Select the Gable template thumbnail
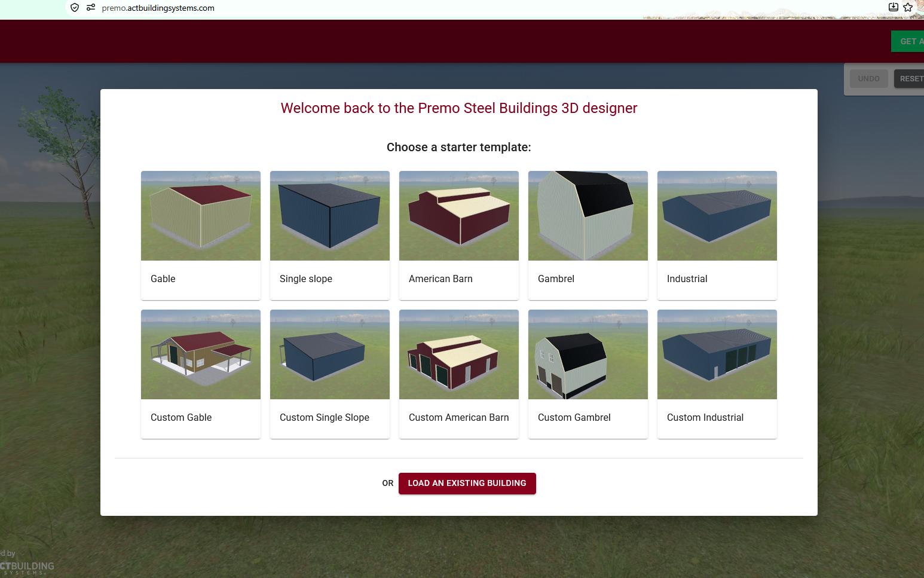 pyautogui.click(x=201, y=216)
